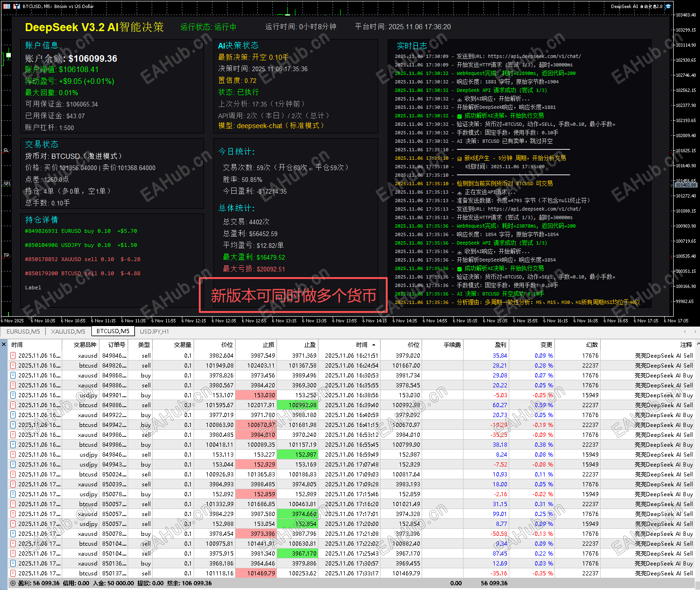Select order icon of row closed 16:24:54
The width and height of the screenshot is (700, 590).
[x=13, y=366]
